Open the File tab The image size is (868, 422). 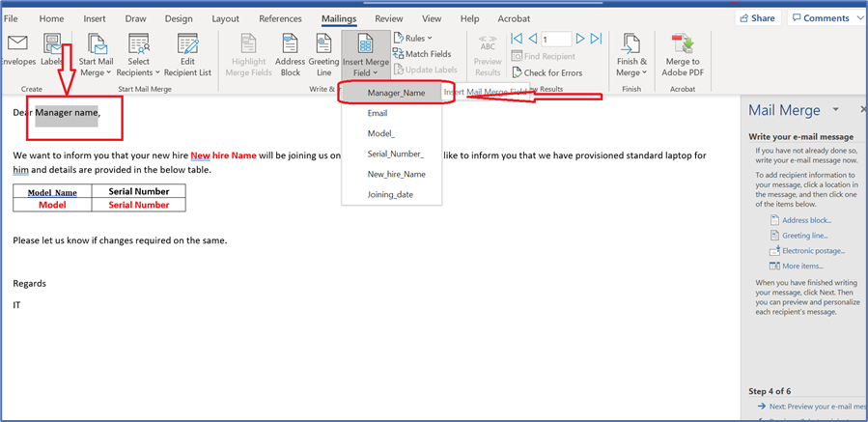tap(11, 18)
